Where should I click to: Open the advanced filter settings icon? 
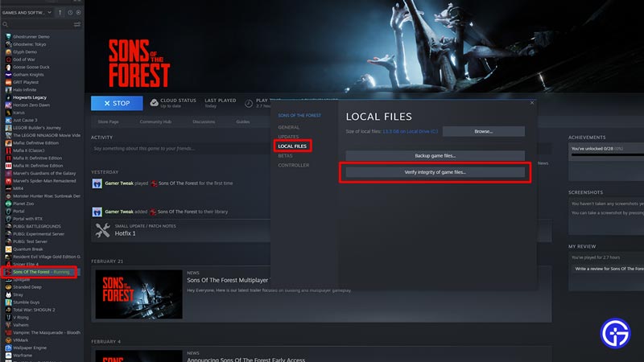click(x=76, y=25)
